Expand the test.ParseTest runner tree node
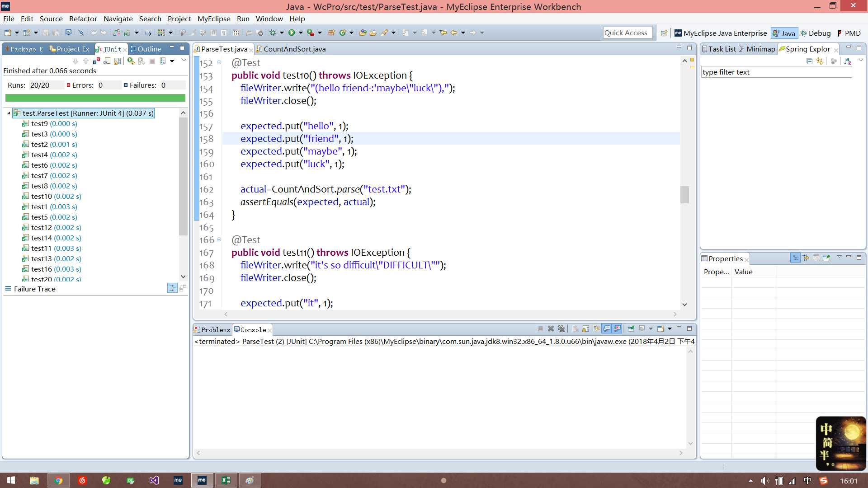The image size is (868, 488). tap(8, 113)
